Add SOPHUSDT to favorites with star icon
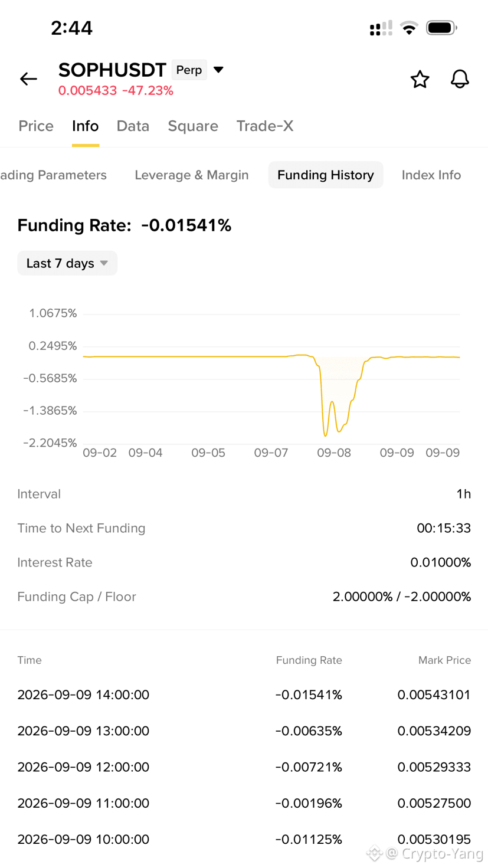Screen dimensions: 488x868 tap(420, 79)
